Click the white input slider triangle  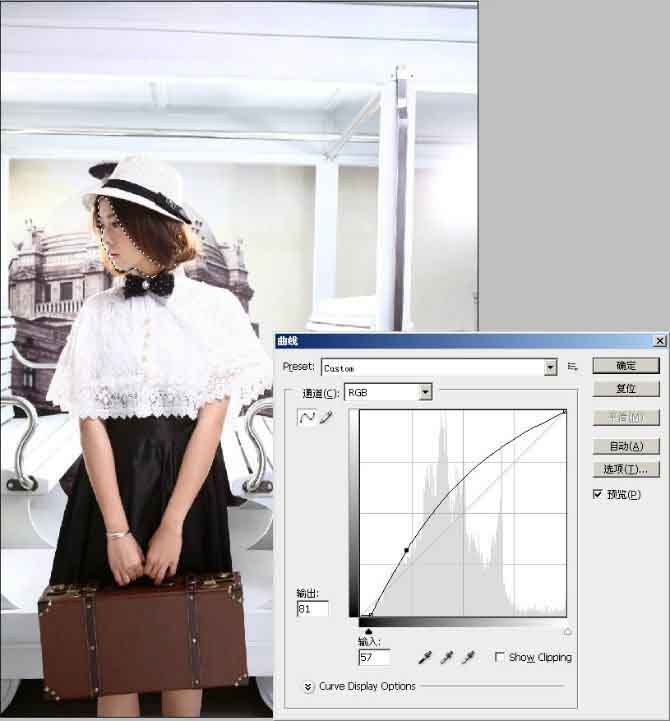[567, 632]
